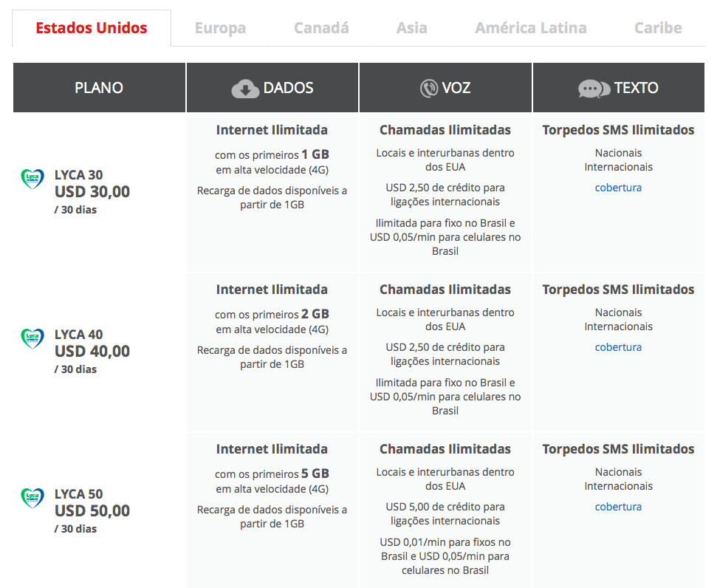
Task: Click 'em alta velocidade (4G)' in LYCA 40 row
Action: coord(272,330)
